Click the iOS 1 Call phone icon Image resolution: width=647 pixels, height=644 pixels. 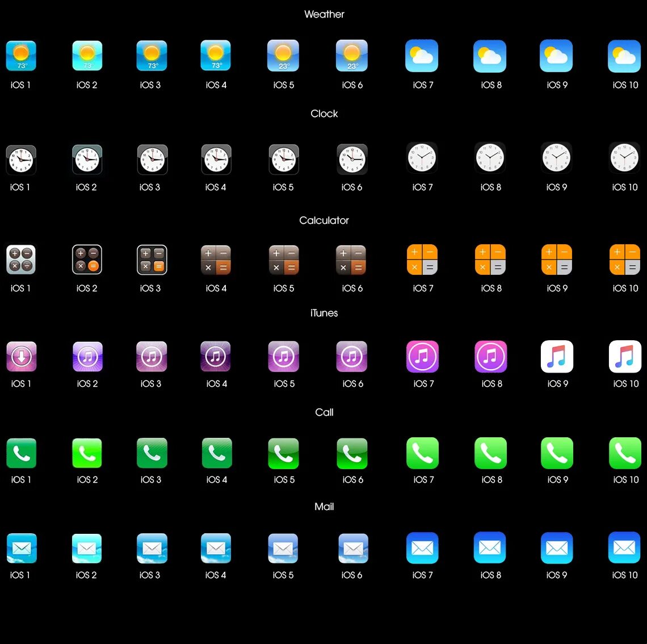[22, 453]
